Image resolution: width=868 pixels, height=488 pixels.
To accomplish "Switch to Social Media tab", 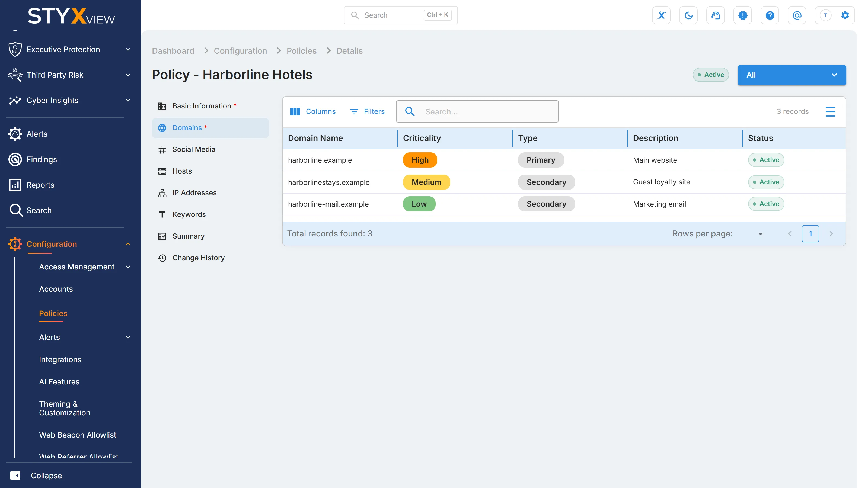I will pos(210,149).
